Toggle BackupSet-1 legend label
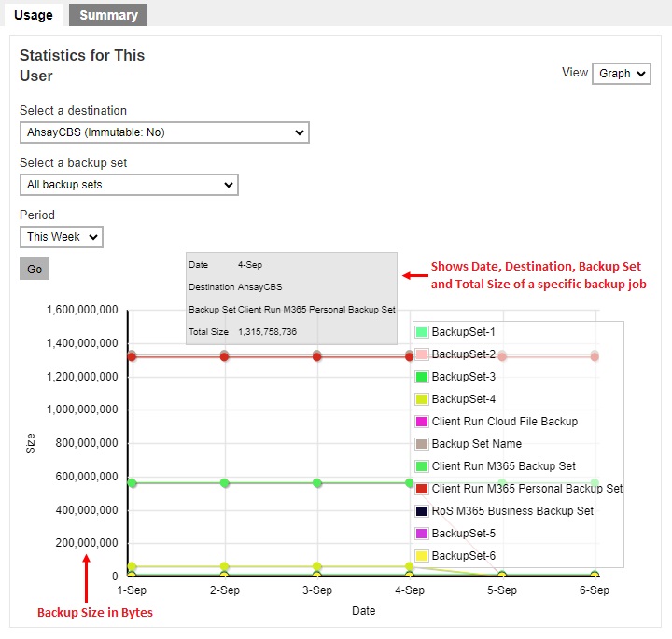The width and height of the screenshot is (672, 639). tap(463, 332)
